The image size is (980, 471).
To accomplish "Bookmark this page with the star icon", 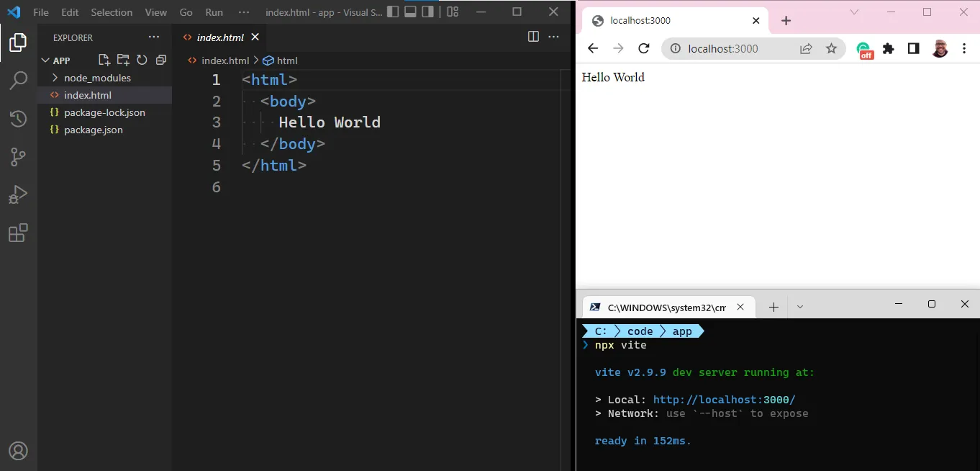I will [x=831, y=48].
